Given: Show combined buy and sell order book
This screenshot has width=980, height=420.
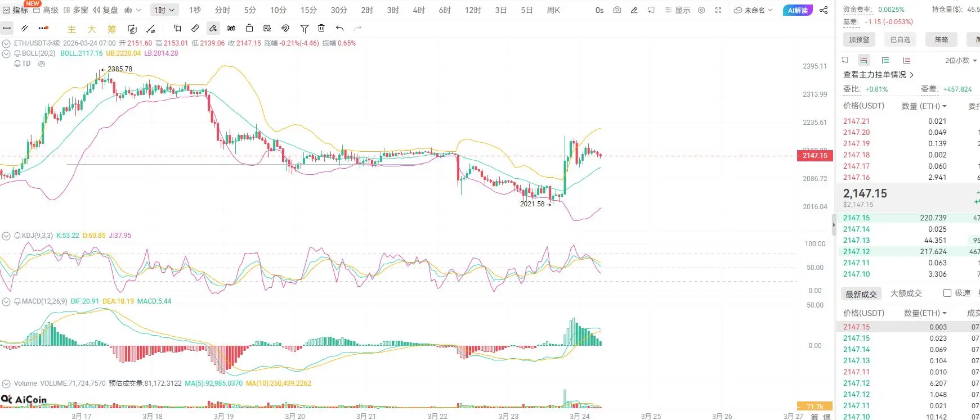Looking at the screenshot, I should coord(864,60).
